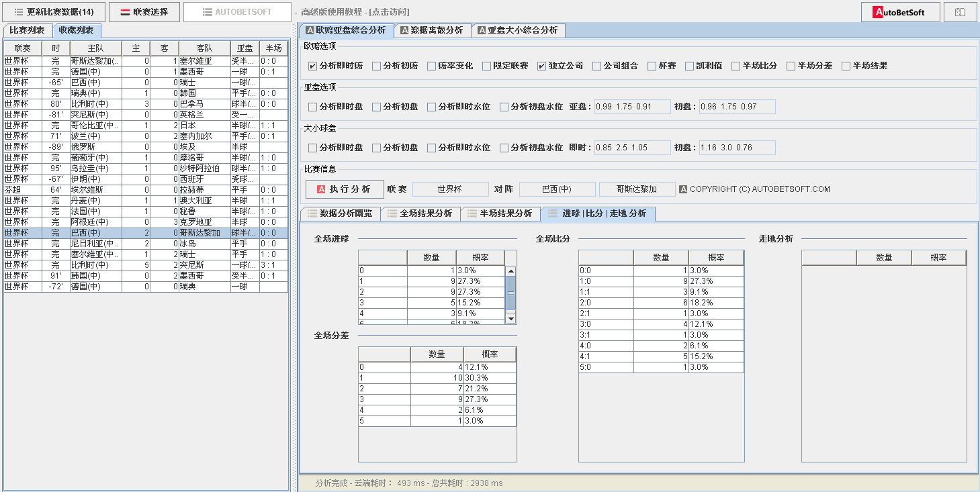Switch to the 数据离散分析 tab
The height and width of the screenshot is (492, 980).
(x=431, y=30)
